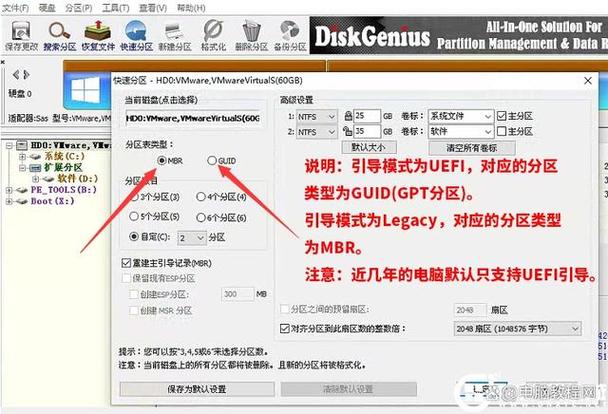Select the MBR partition table type
The image size is (608, 414).
tap(162, 160)
